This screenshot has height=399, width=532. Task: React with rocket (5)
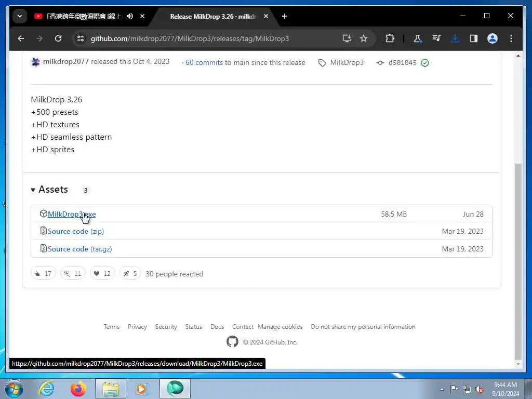tap(130, 273)
